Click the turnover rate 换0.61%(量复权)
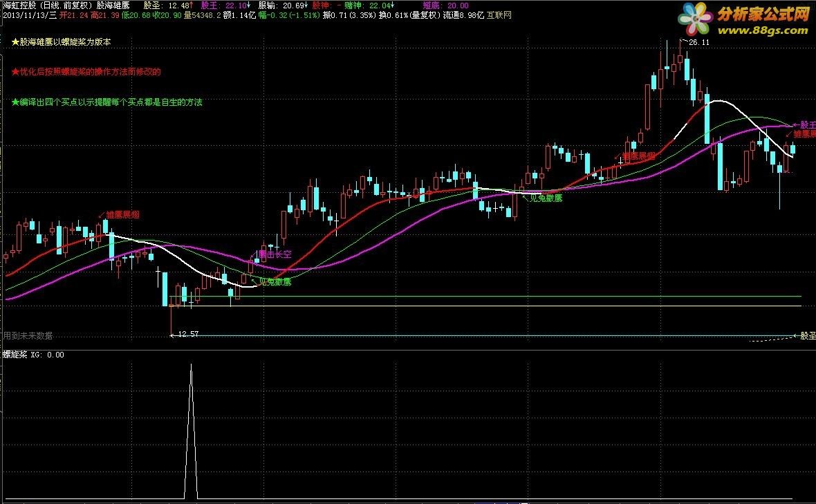The width and height of the screenshot is (816, 504). (409, 15)
